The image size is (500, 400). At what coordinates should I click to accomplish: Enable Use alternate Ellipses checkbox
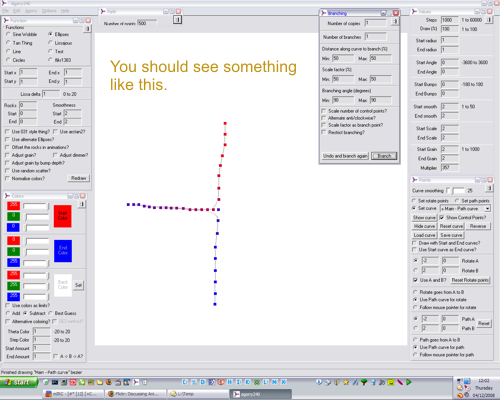click(x=7, y=139)
